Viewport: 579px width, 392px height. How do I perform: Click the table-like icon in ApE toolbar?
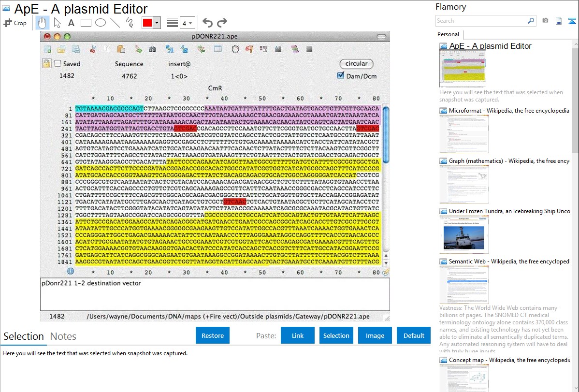[218, 49]
